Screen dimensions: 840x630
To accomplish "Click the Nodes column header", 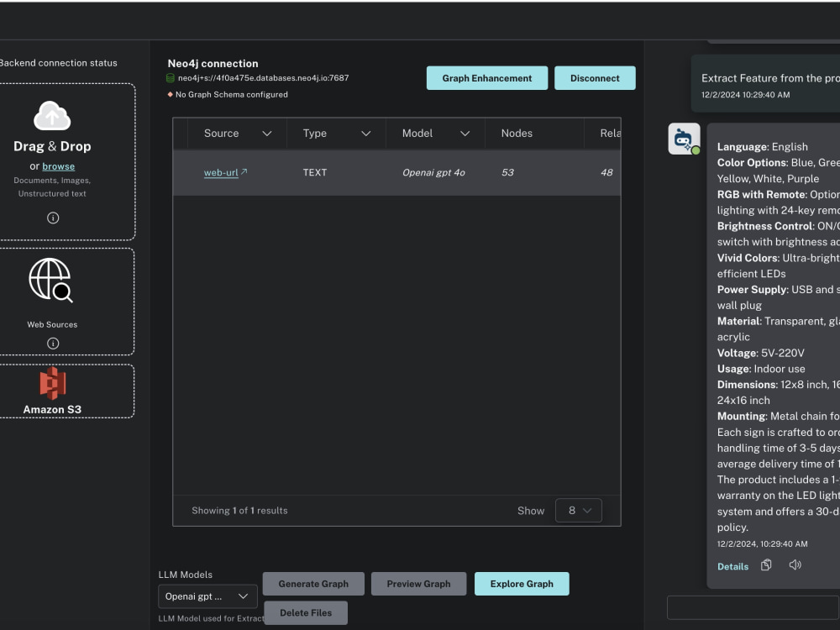I will tap(517, 134).
